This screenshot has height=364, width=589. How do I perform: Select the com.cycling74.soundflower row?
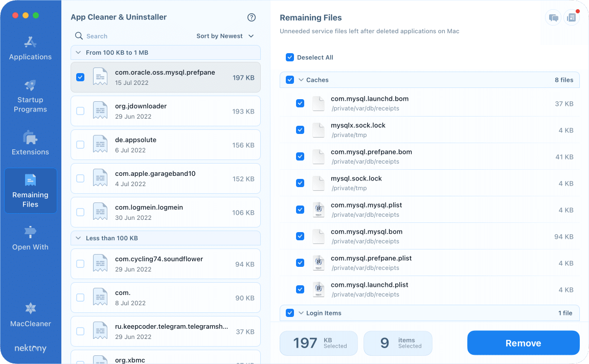click(166, 264)
